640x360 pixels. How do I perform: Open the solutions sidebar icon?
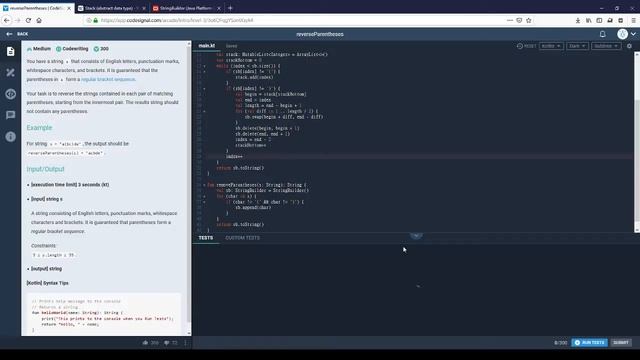tap(11, 73)
